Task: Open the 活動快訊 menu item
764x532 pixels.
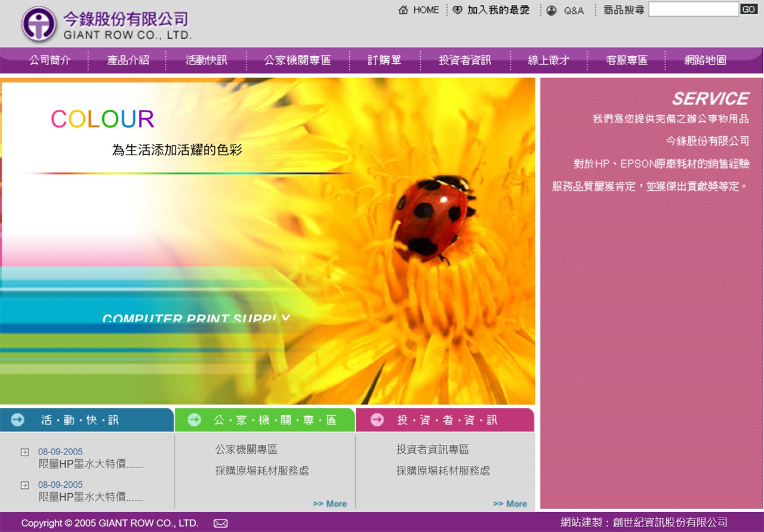Action: tap(207, 60)
